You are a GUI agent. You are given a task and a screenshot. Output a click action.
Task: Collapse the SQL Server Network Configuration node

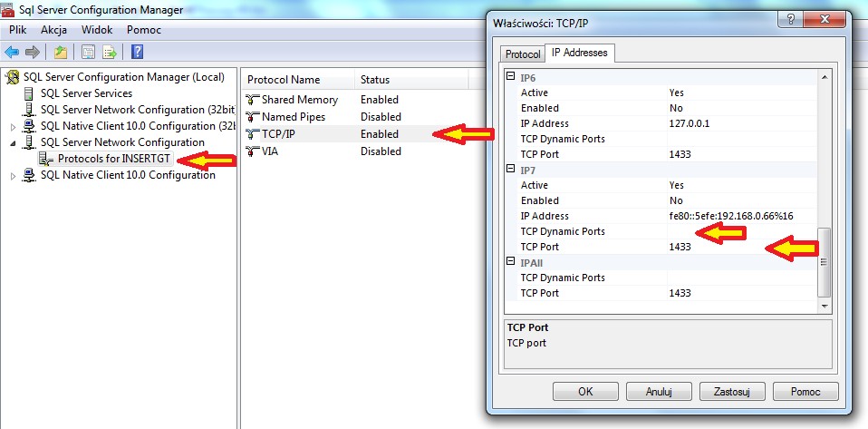coord(13,142)
